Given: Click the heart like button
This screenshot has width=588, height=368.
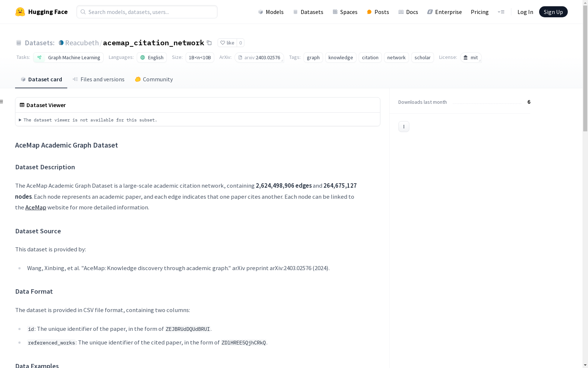Looking at the screenshot, I should pyautogui.click(x=227, y=43).
